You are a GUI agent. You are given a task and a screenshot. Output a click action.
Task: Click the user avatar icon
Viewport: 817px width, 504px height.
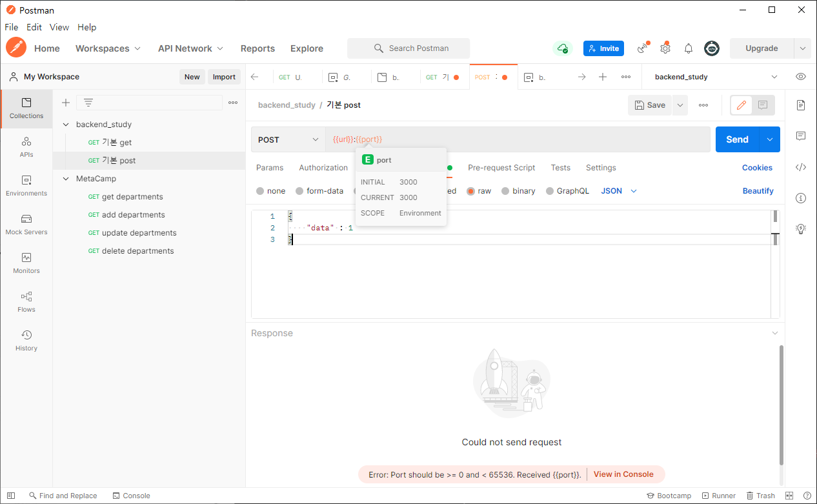pyautogui.click(x=712, y=48)
